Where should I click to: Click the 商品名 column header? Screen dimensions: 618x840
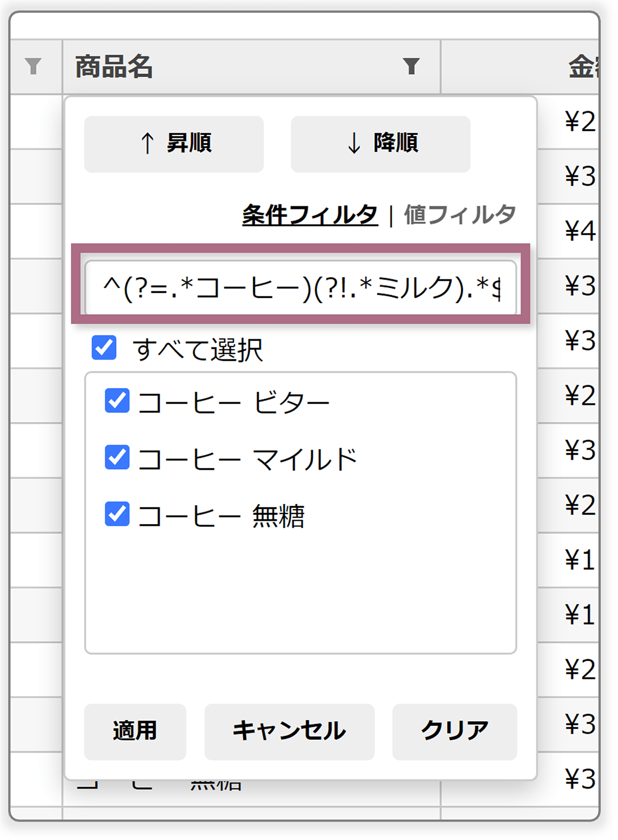(112, 67)
